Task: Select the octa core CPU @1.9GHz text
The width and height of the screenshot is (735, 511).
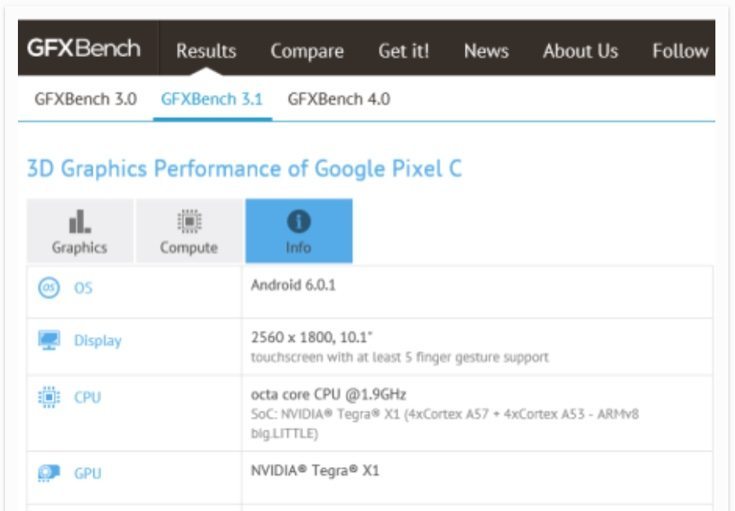Action: tap(328, 395)
